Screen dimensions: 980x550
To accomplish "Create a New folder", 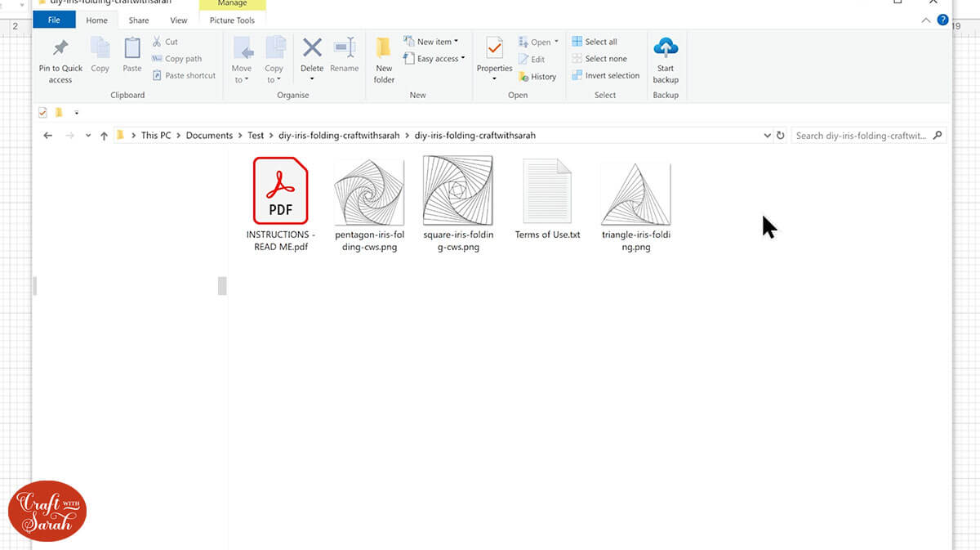I will (384, 60).
